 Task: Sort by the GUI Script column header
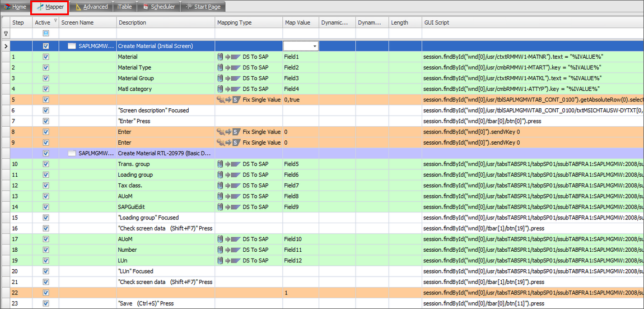[533, 22]
